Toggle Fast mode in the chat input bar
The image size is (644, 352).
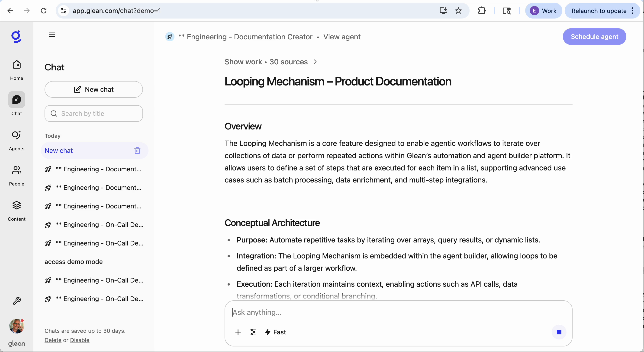point(275,332)
